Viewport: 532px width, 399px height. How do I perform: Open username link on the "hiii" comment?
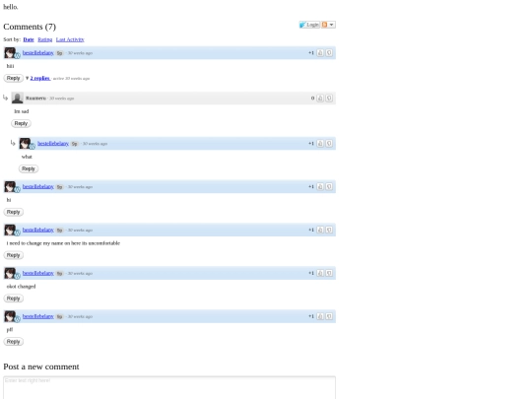[x=38, y=53]
